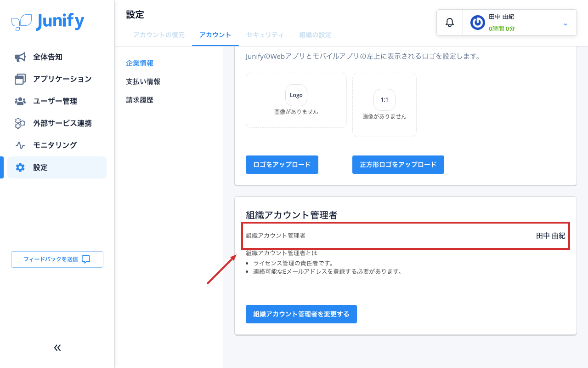588x368 pixels.
Task: Click the アプリケーション window icon
Action: (x=20, y=79)
